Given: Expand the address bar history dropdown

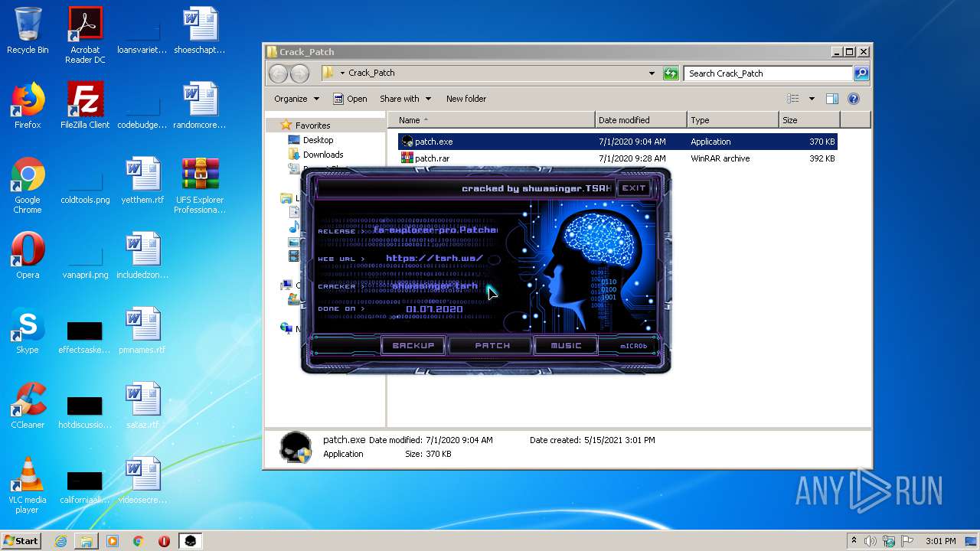Looking at the screenshot, I should click(652, 73).
